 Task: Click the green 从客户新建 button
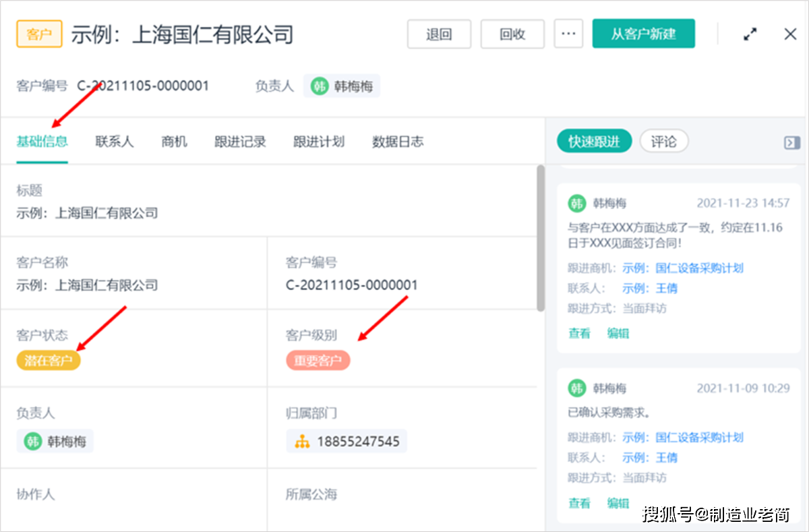(x=643, y=34)
